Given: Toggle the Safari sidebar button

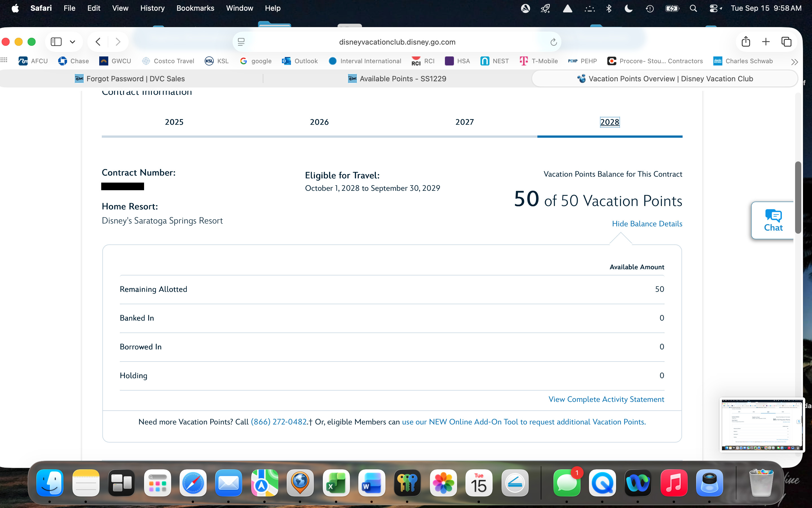Looking at the screenshot, I should point(56,42).
